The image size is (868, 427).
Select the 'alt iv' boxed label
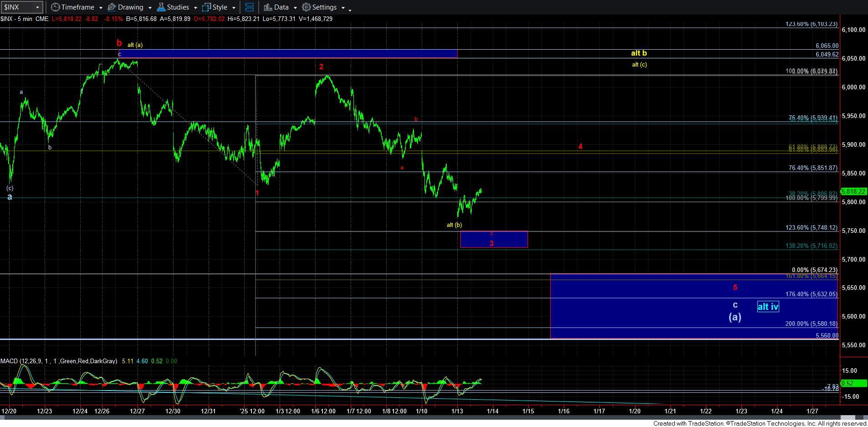pyautogui.click(x=768, y=307)
